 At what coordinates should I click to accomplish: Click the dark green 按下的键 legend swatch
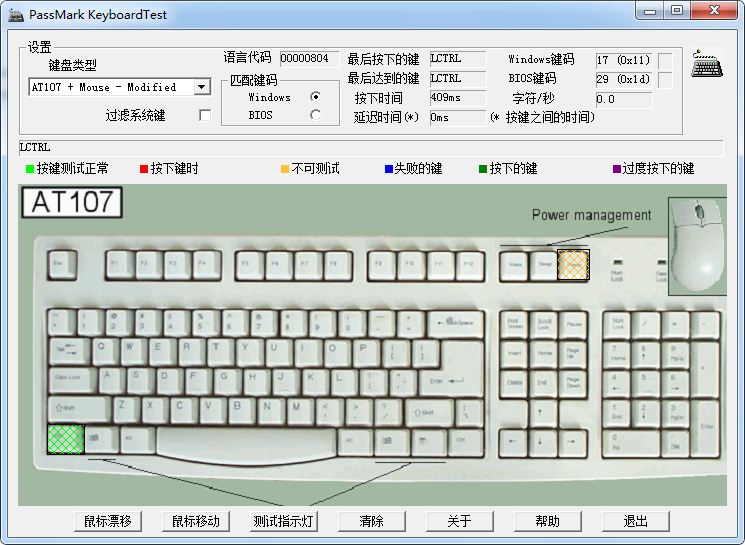tap(483, 169)
